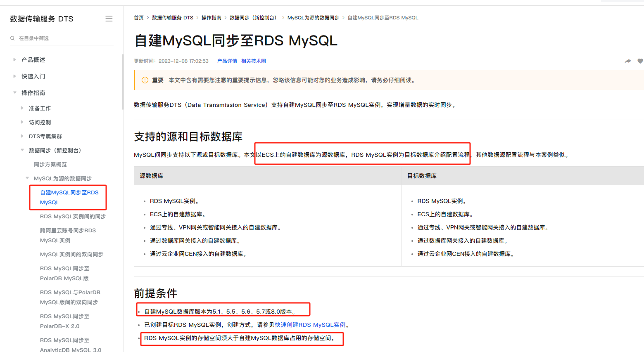The image size is (644, 352).
Task: Favorite the article with the heart icon
Action: click(640, 61)
